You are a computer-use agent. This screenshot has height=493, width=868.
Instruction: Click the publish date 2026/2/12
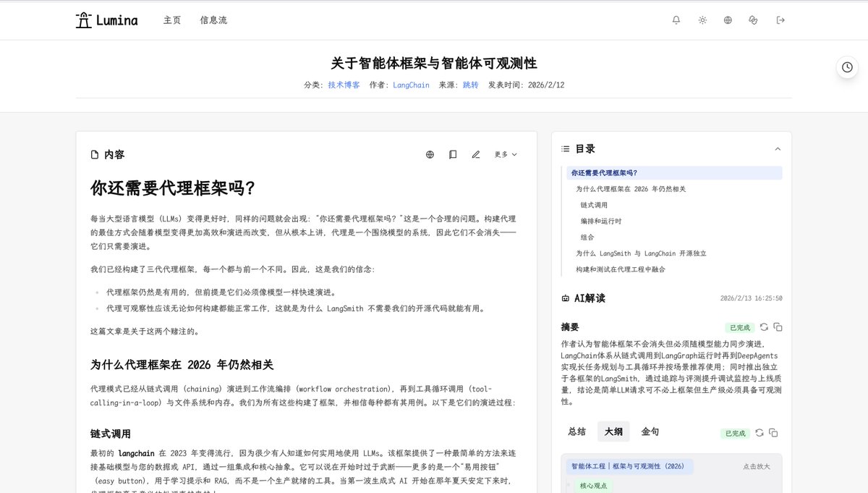(545, 85)
